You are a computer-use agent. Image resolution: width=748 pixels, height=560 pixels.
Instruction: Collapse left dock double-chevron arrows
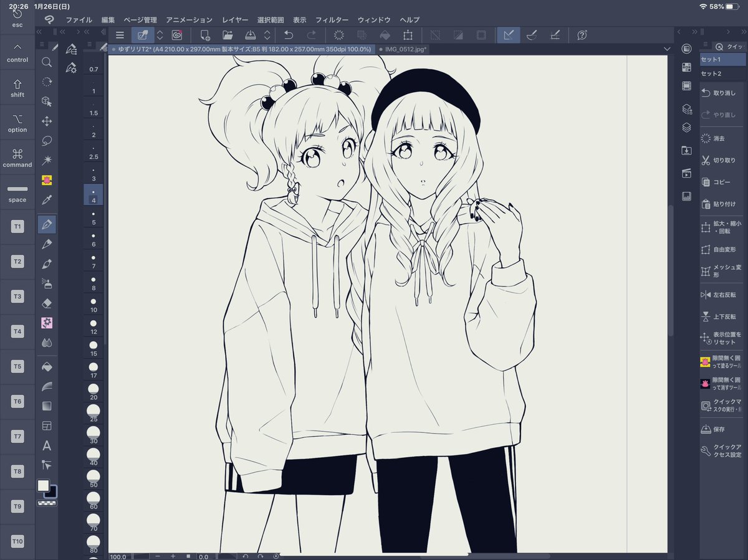[40, 32]
